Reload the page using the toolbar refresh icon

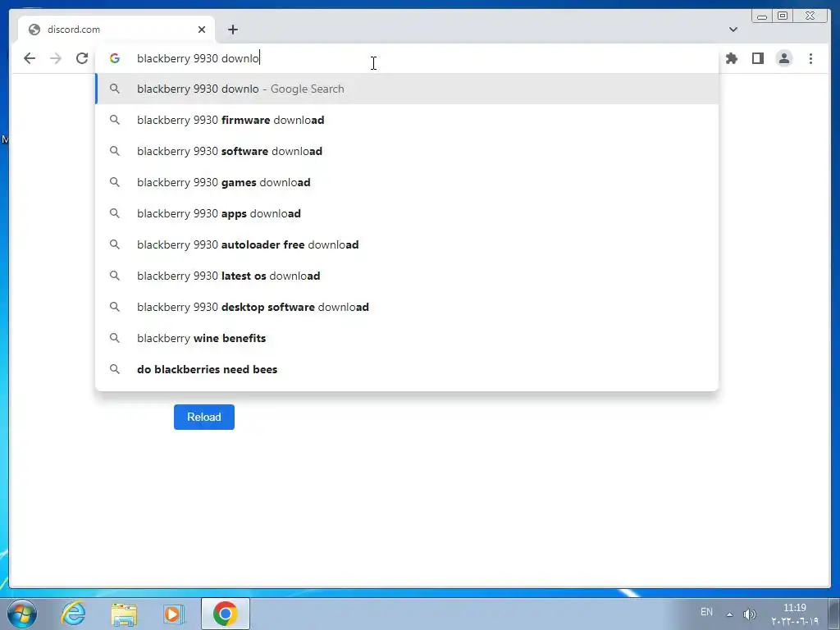[x=82, y=58]
